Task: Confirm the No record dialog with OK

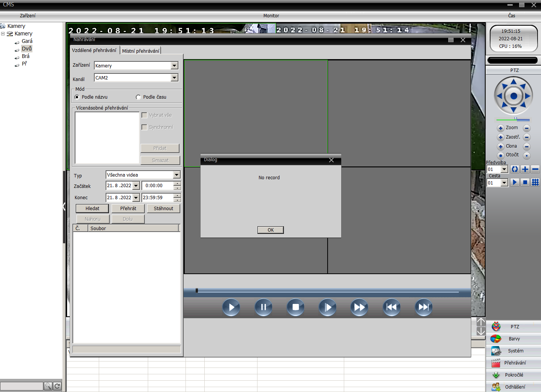Action: tap(271, 230)
